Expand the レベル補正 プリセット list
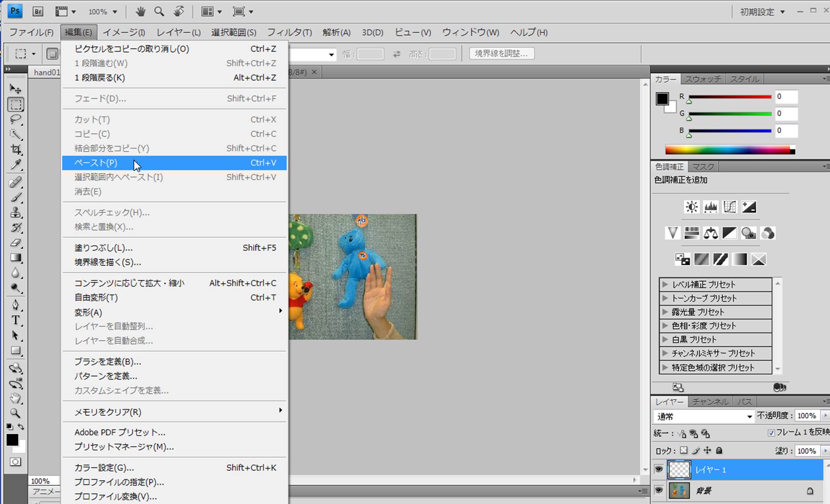This screenshot has height=504, width=830. pyautogui.click(x=665, y=285)
